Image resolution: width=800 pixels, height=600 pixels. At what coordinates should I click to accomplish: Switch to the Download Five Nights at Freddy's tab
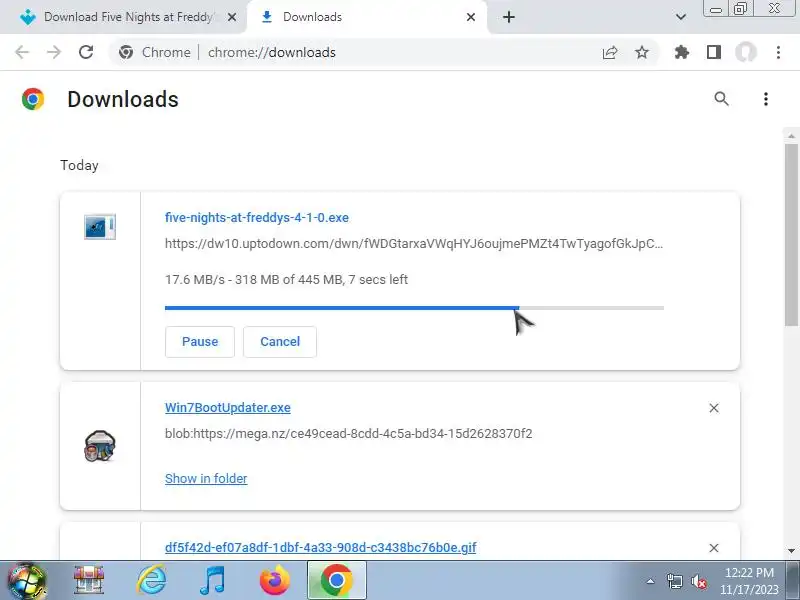point(128,17)
